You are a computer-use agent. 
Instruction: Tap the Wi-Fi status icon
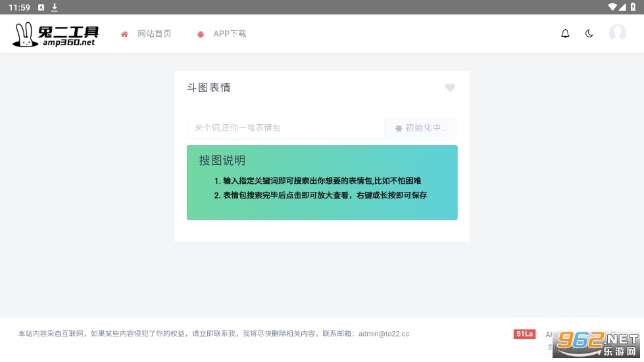click(x=612, y=7)
